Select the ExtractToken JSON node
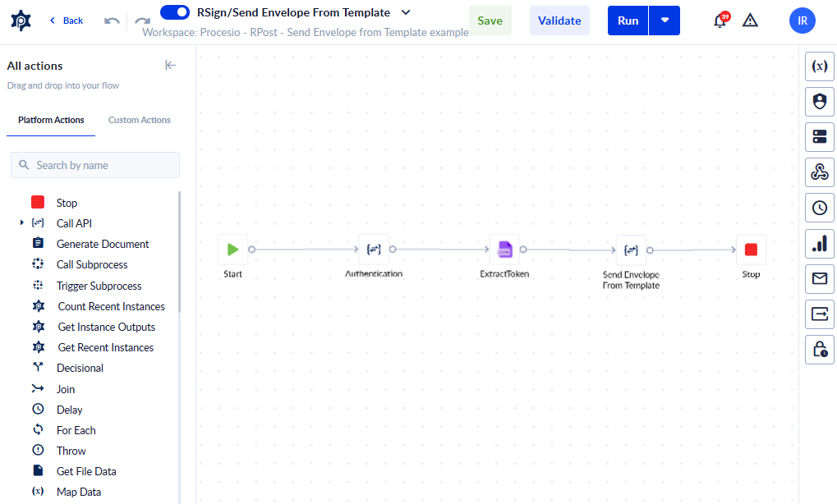 tap(504, 249)
